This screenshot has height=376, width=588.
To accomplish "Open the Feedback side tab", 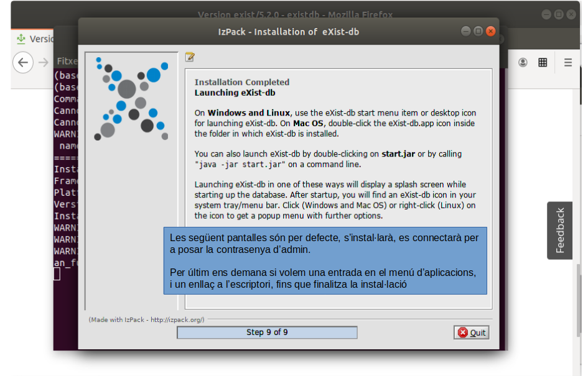I will pos(559,231).
